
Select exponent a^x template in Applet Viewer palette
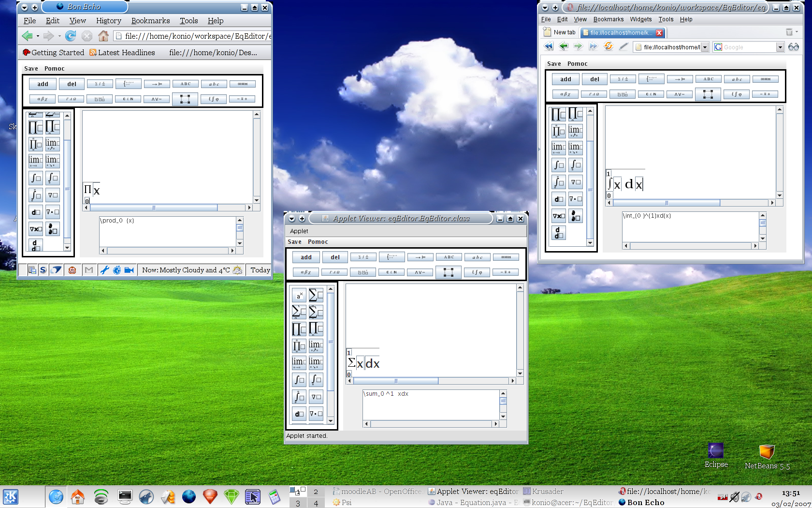(x=299, y=295)
